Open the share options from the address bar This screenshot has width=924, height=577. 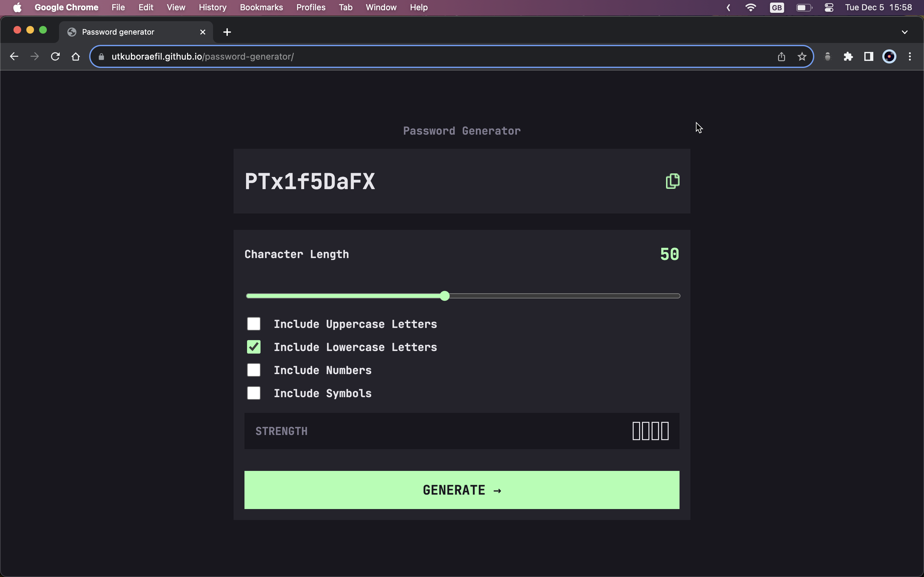tap(781, 56)
